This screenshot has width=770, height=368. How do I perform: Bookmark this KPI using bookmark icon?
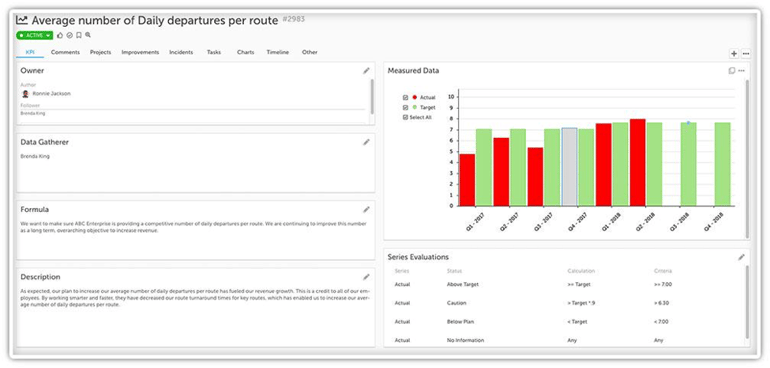79,35
